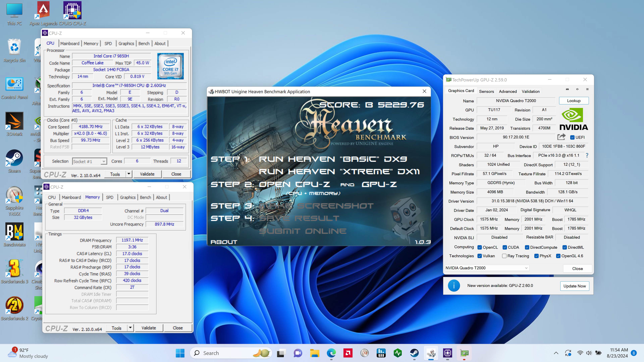
Task: Open Advanced tab in GPU-Z
Action: (x=508, y=92)
